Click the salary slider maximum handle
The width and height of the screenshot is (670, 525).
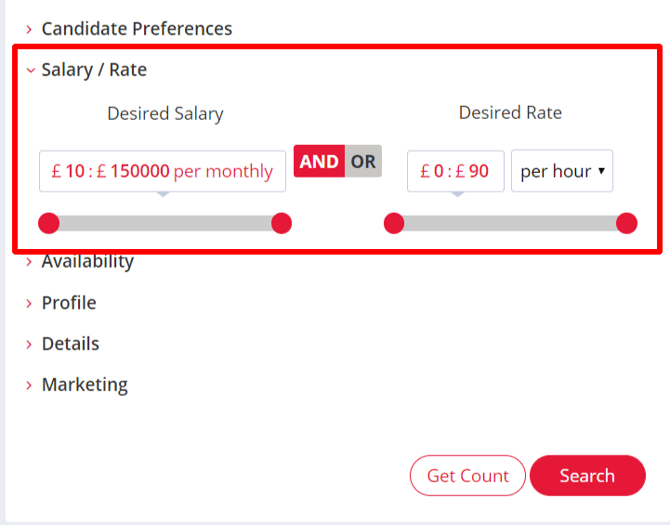[281, 223]
